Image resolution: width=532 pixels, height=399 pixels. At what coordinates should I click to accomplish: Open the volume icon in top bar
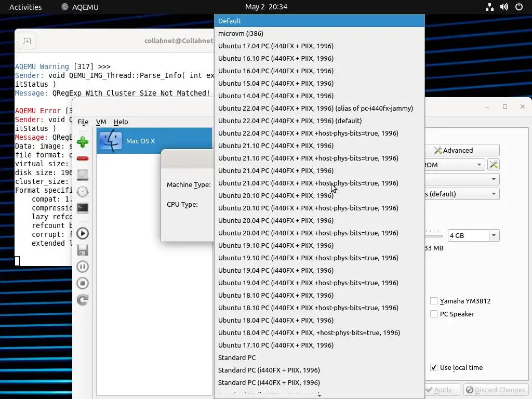pos(504,7)
